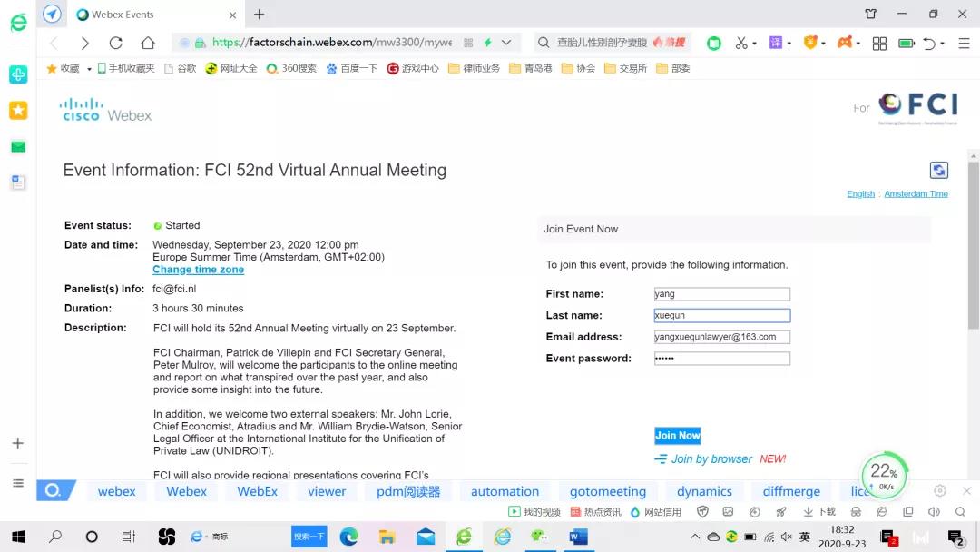Click the Amsterdam Time link
980x552 pixels.
tap(916, 193)
